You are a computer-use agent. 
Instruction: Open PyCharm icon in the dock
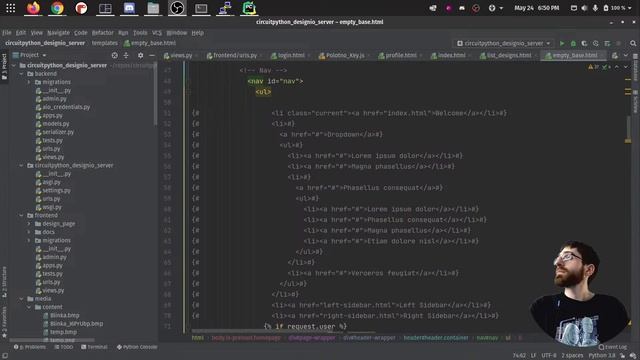(x=249, y=8)
